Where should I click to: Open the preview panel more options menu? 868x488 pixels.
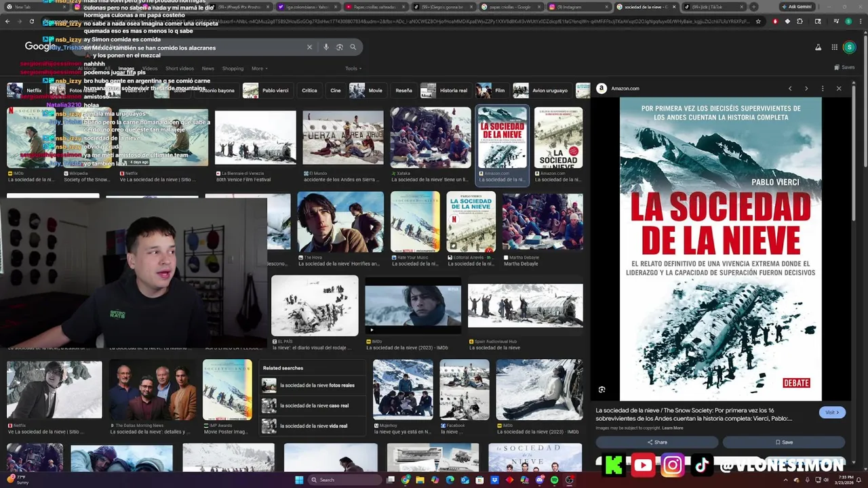(823, 88)
